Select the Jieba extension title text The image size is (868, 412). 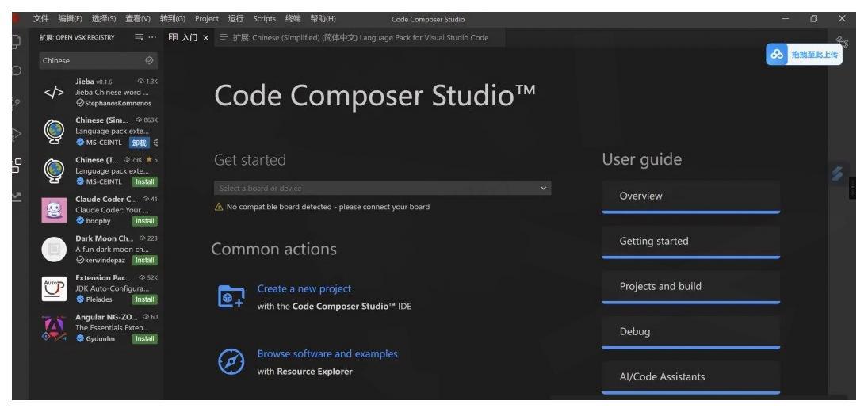85,82
